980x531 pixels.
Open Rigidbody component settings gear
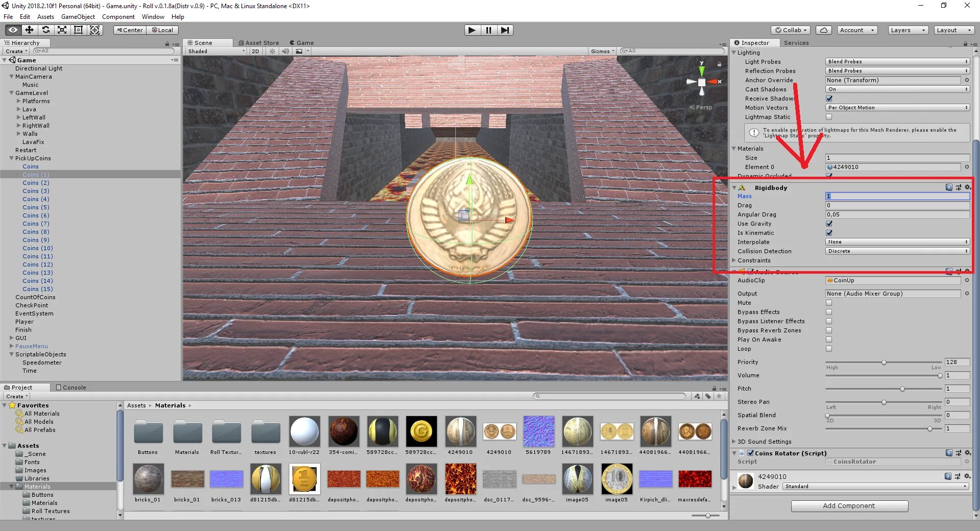[x=967, y=187]
